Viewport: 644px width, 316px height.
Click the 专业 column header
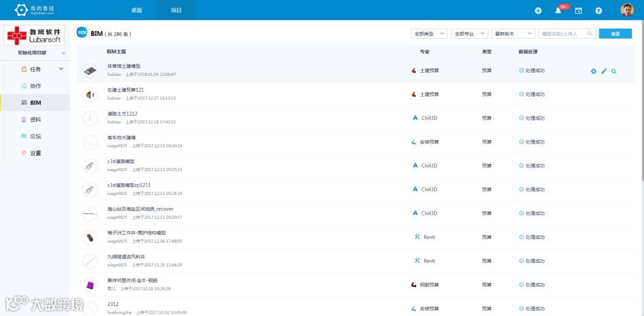click(x=425, y=52)
